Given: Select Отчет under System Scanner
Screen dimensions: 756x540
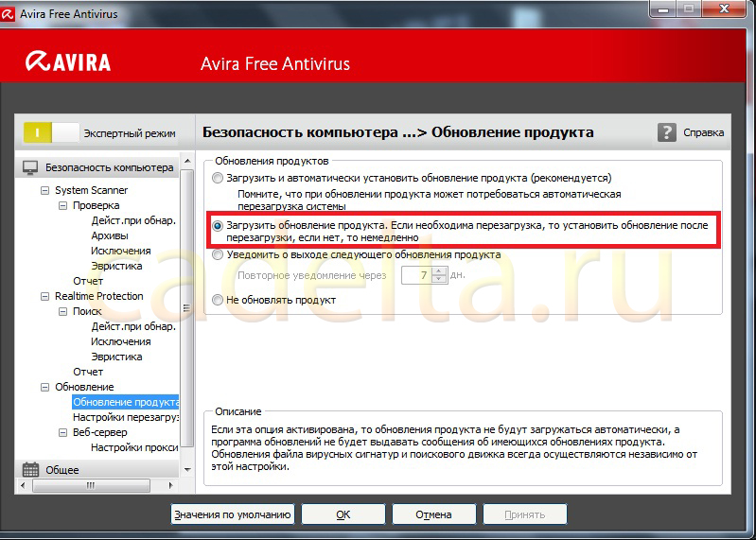Looking at the screenshot, I should click(88, 281).
